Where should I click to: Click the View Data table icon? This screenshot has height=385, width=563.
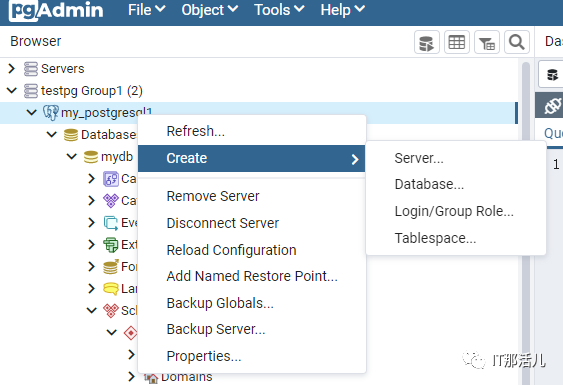457,42
